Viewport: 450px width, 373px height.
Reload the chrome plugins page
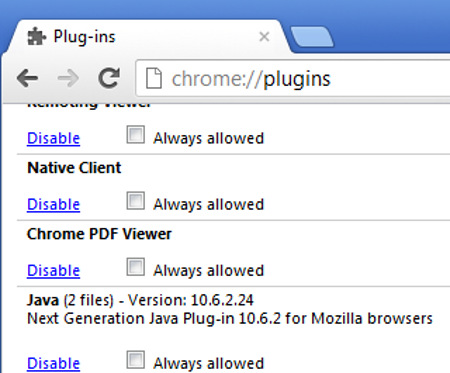point(109,78)
